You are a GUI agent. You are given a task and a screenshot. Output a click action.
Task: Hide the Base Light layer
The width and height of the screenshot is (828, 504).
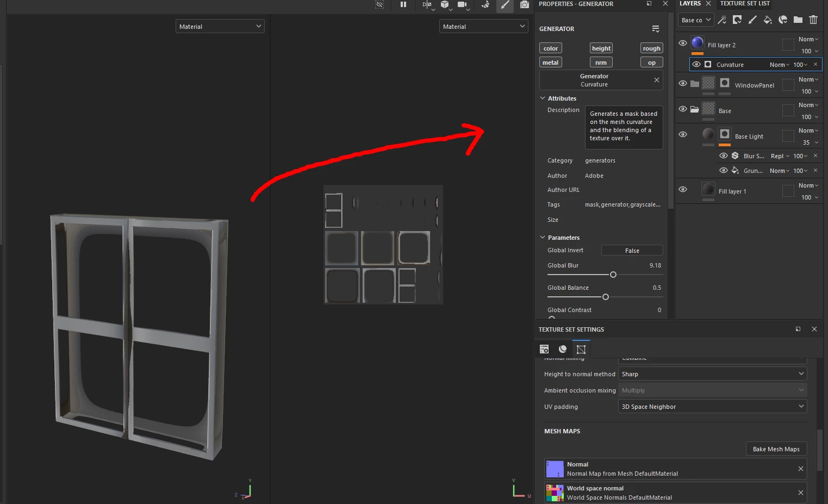[x=683, y=134]
